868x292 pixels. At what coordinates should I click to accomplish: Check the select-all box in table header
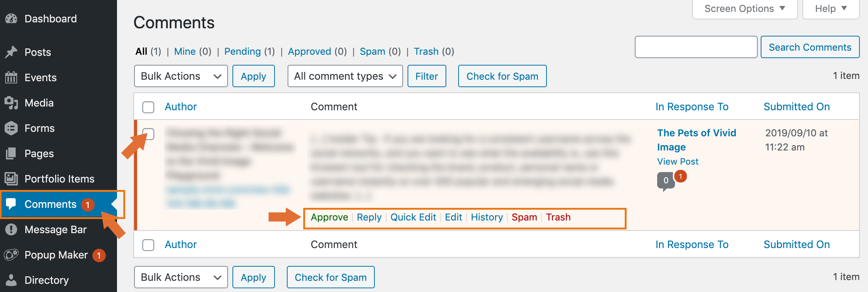148,107
